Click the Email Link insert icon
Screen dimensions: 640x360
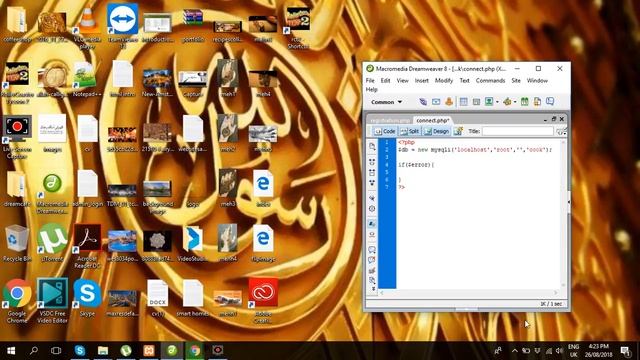436,102
